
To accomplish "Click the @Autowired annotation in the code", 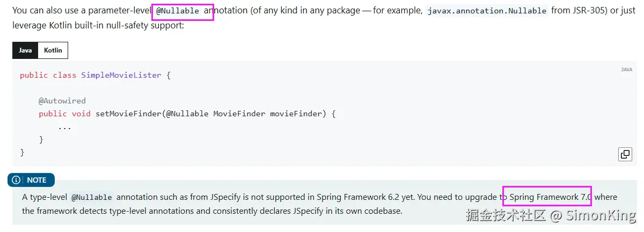I will (x=62, y=101).
